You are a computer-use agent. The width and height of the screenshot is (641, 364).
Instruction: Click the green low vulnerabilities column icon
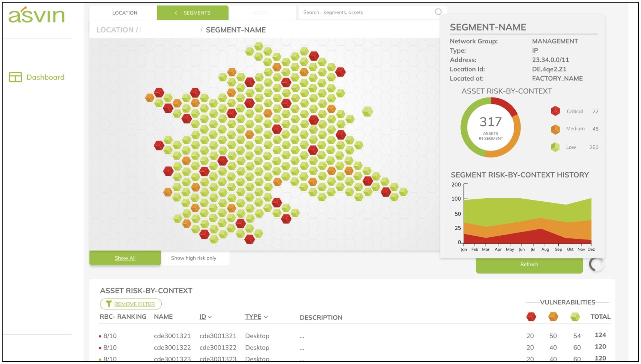[x=575, y=317]
